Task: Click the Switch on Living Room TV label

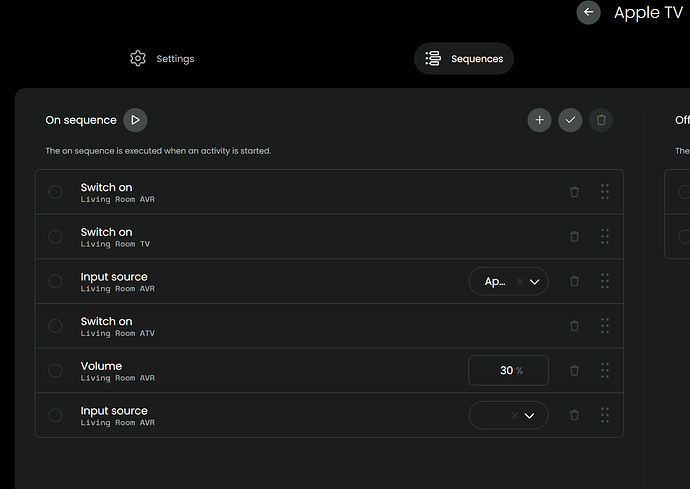Action: (107, 232)
